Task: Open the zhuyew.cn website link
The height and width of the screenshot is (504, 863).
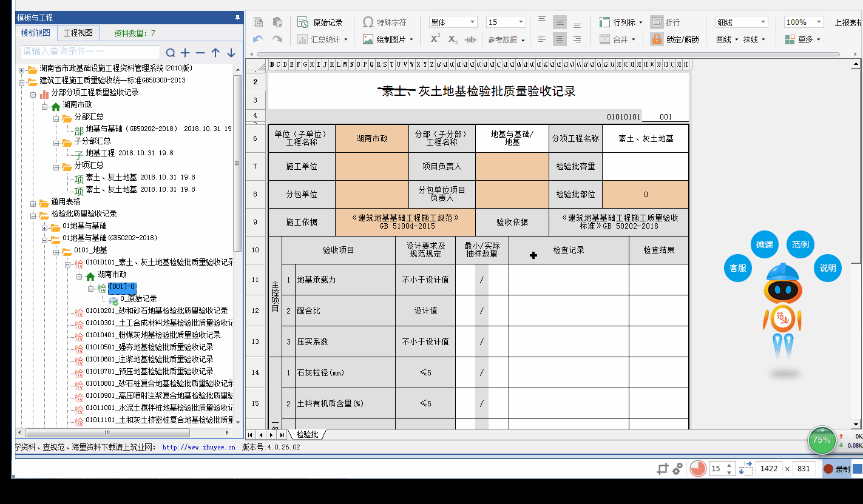Action: (198, 447)
